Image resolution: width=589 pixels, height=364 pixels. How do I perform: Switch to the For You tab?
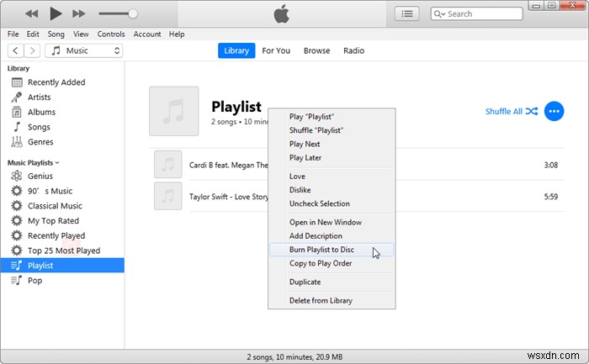tap(276, 50)
